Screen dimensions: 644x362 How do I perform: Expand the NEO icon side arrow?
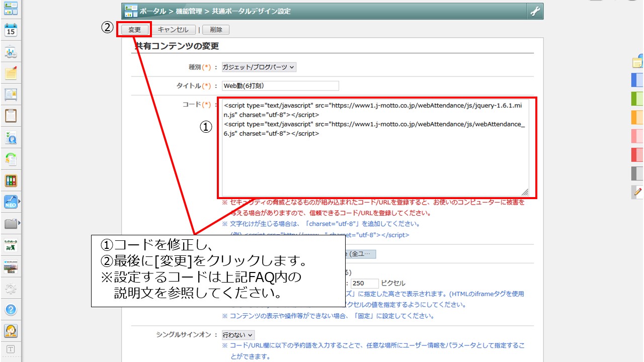(x=19, y=202)
